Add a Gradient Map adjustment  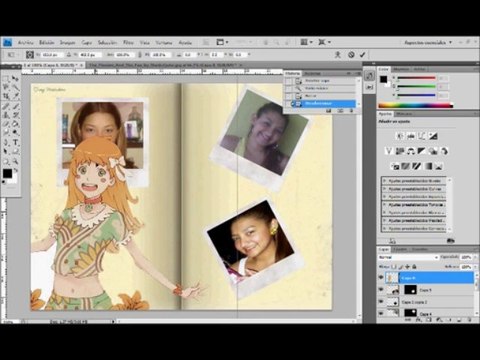(428, 166)
